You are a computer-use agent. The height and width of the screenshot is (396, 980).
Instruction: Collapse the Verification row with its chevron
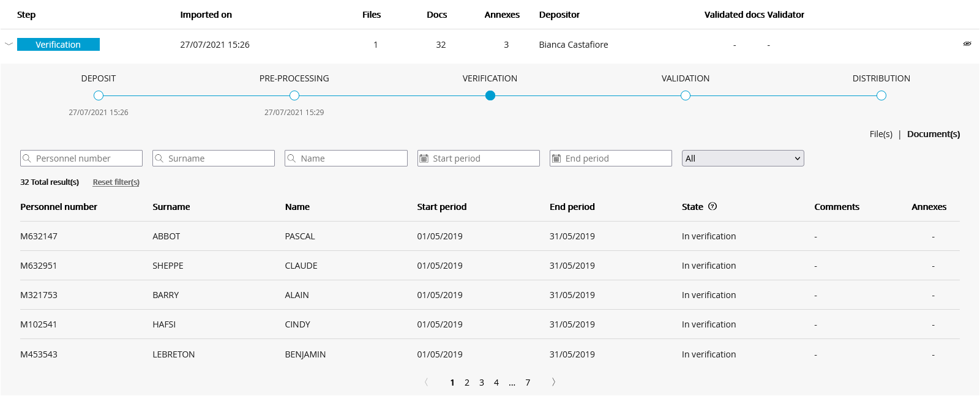(x=9, y=44)
